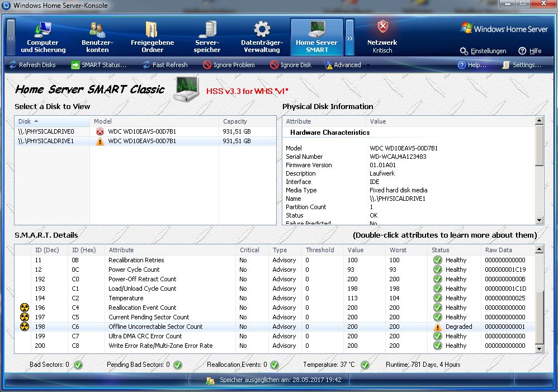Click radiation icon next to ID 197

click(x=25, y=317)
